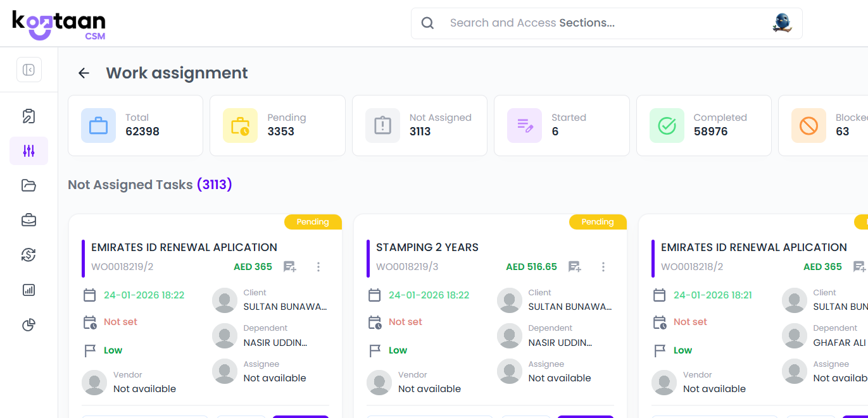Select the work assignment filters icon in sidebar
This screenshot has width=868, height=418.
[28, 151]
